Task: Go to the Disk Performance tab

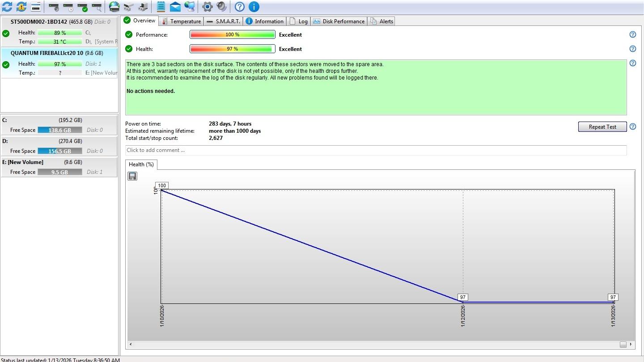Action: click(339, 21)
